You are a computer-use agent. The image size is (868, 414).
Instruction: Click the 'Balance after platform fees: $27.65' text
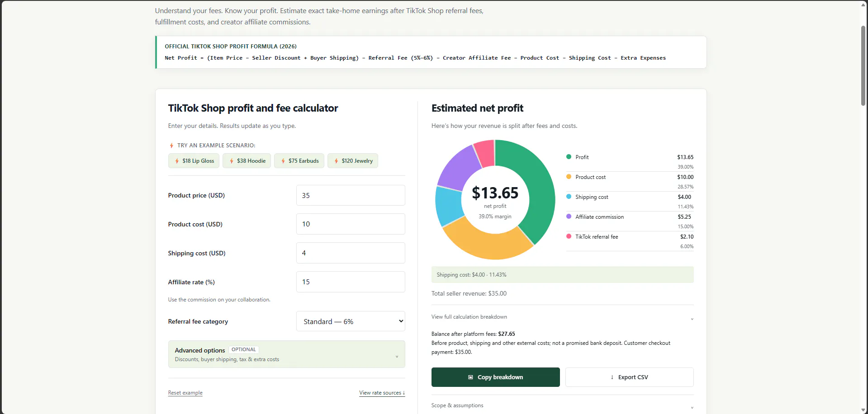[x=473, y=334]
